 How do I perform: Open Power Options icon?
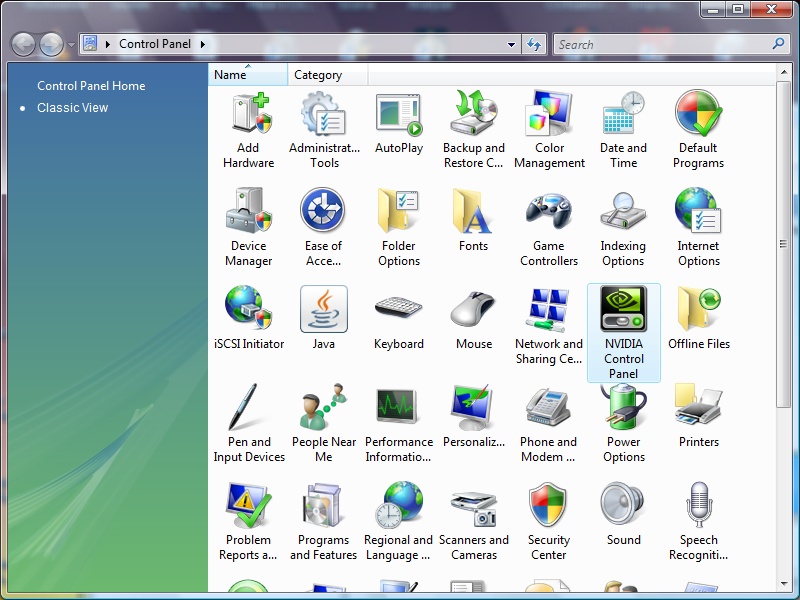click(624, 408)
